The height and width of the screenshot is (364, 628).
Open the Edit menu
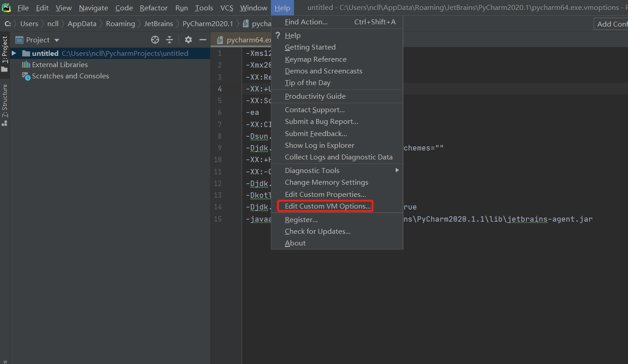(42, 8)
